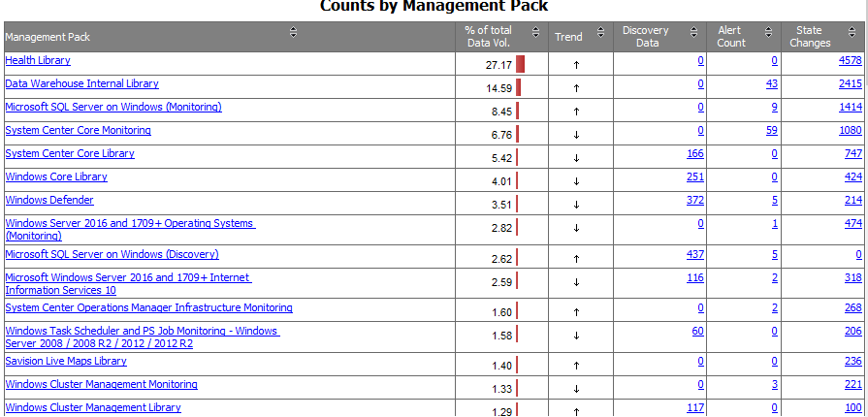This screenshot has width=868, height=417.
Task: Open Microsoft SQL Server on Windows (Discovery)
Action: pyautogui.click(x=112, y=254)
